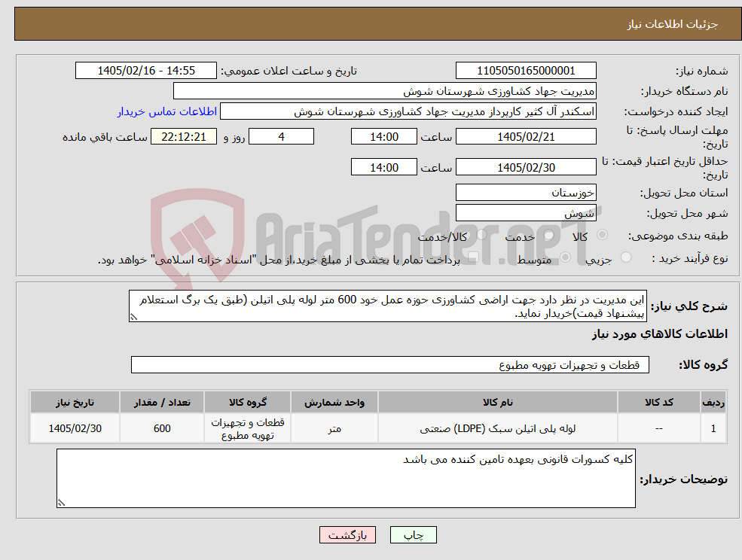Select the خدمت radio button
The image size is (742, 560).
(x=549, y=235)
